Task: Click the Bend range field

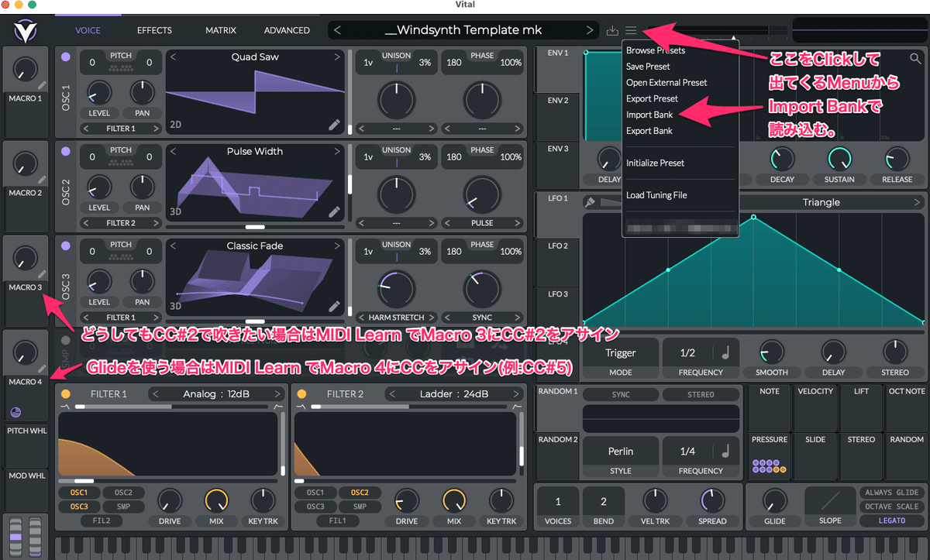Action: tap(604, 502)
